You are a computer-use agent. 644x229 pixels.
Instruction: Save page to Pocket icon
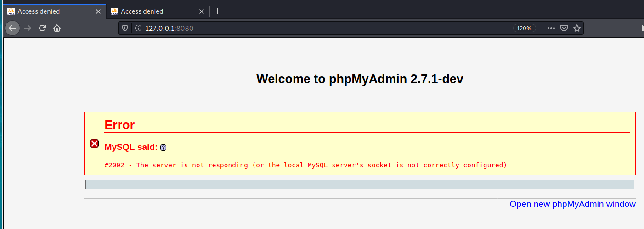click(564, 28)
